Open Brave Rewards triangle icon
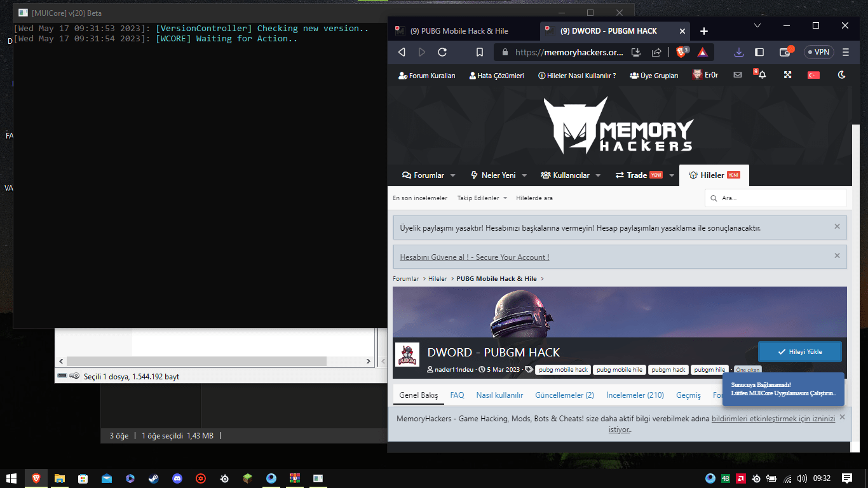 (703, 52)
